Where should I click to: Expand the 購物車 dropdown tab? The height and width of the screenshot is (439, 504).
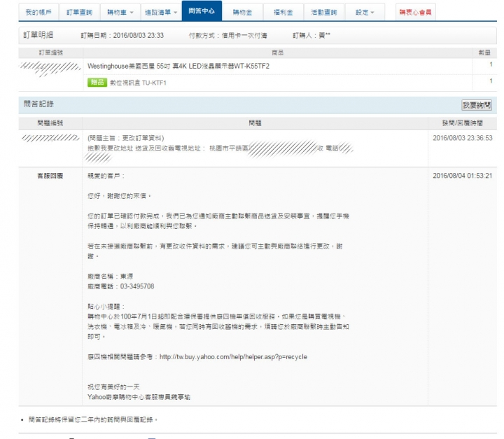point(120,13)
